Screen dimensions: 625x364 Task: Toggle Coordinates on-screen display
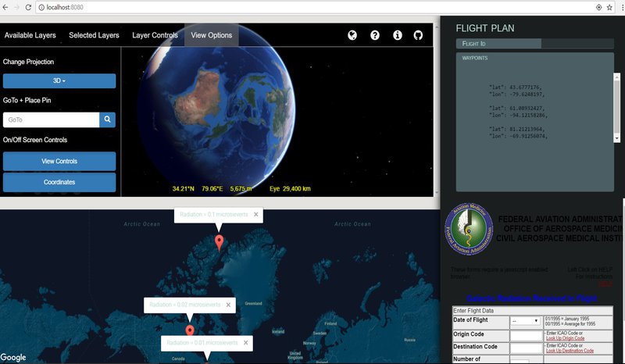tap(59, 182)
